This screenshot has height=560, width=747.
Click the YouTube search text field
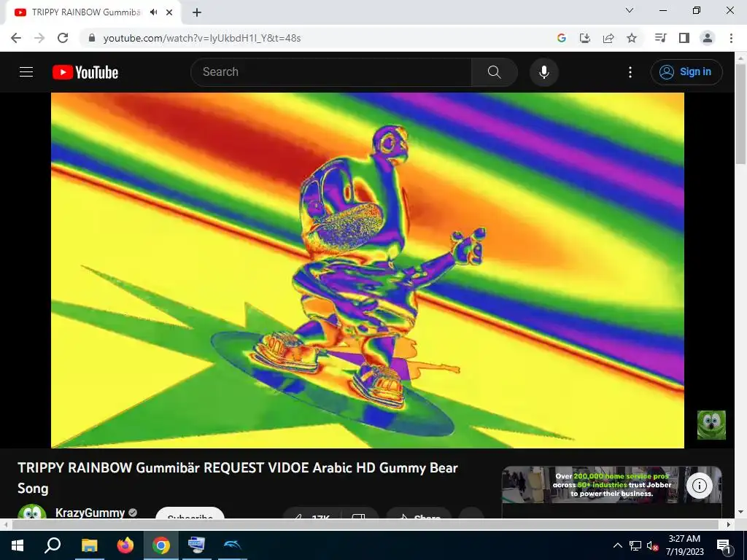331,72
